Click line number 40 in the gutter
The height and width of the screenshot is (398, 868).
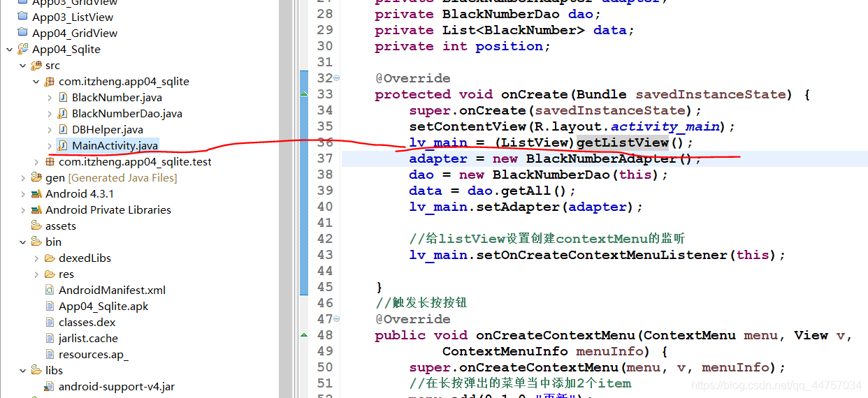pos(325,207)
